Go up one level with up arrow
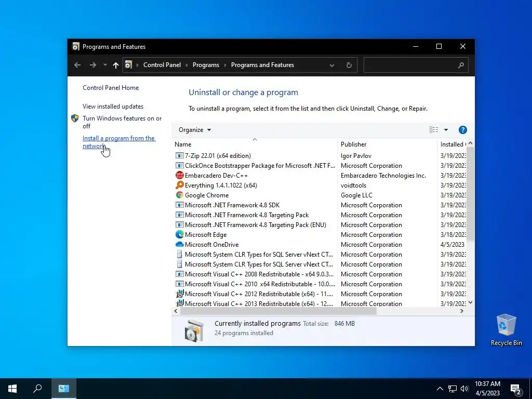 click(x=116, y=65)
